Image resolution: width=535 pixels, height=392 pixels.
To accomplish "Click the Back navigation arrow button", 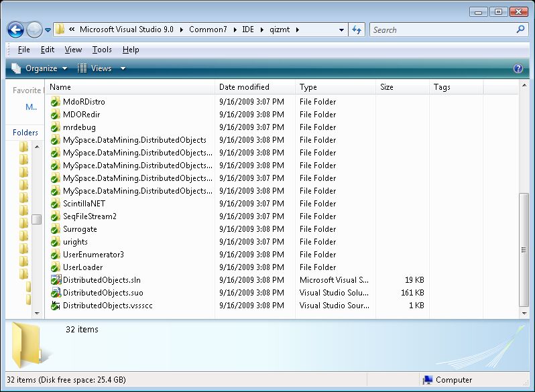I will click(x=15, y=30).
